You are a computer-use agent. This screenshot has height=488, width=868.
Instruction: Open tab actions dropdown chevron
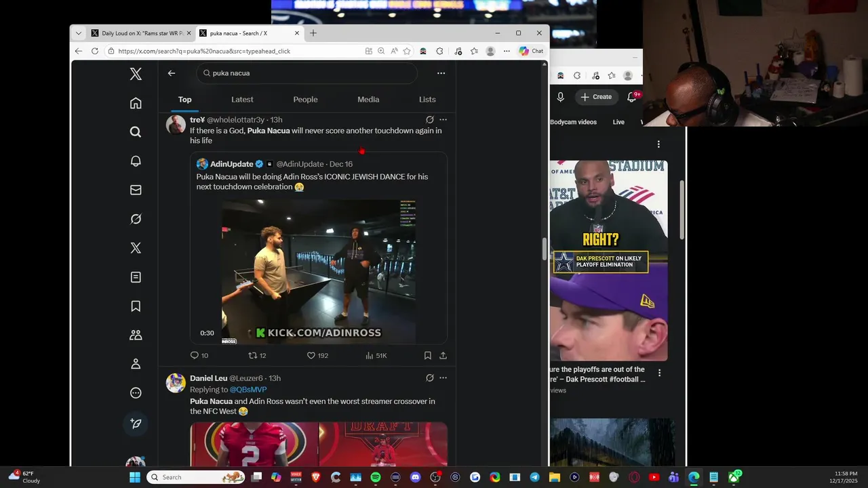point(79,33)
